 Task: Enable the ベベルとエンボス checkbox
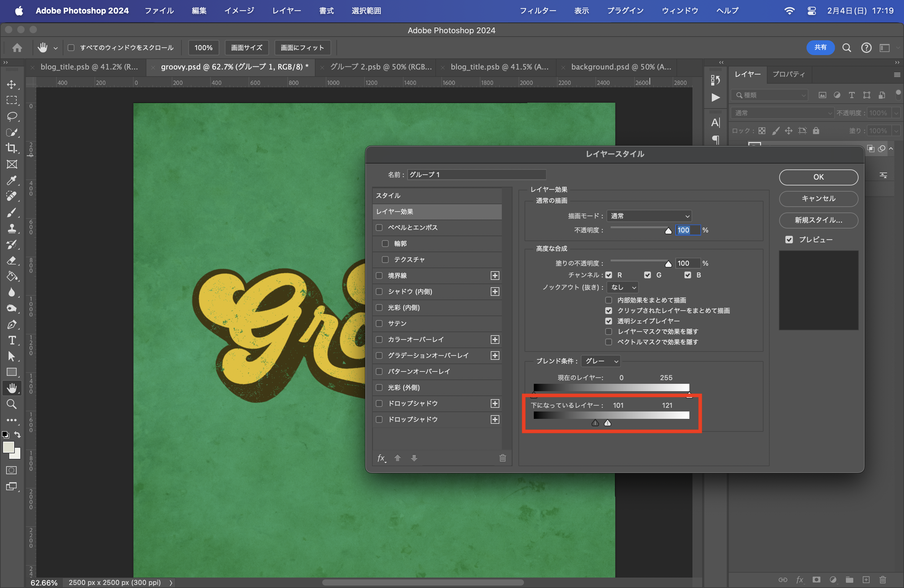point(379,228)
